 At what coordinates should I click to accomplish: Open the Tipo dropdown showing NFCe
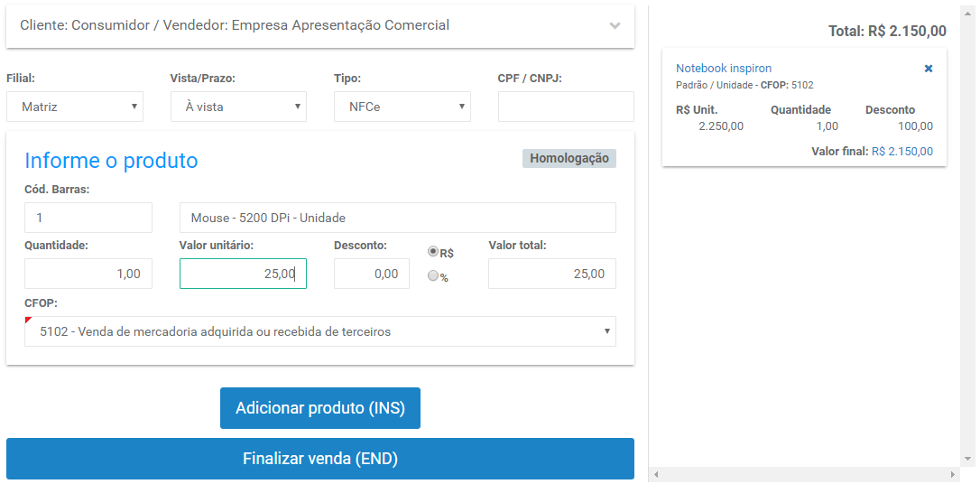point(402,107)
